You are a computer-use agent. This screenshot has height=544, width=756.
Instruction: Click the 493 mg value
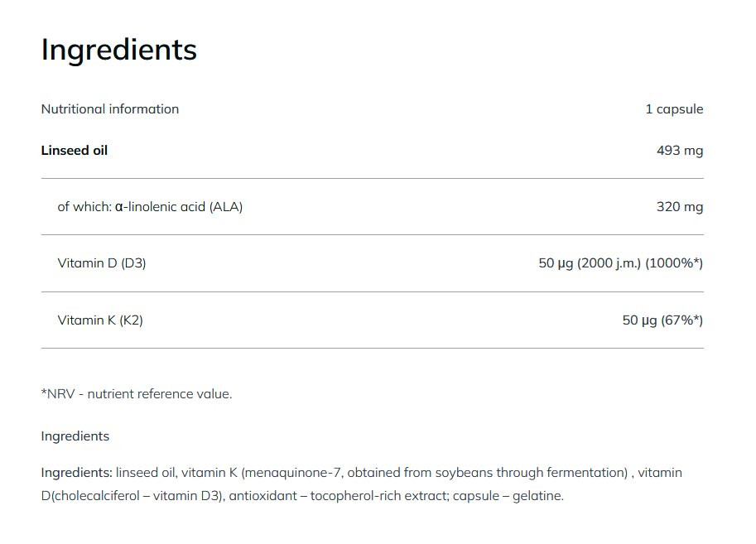tap(679, 151)
